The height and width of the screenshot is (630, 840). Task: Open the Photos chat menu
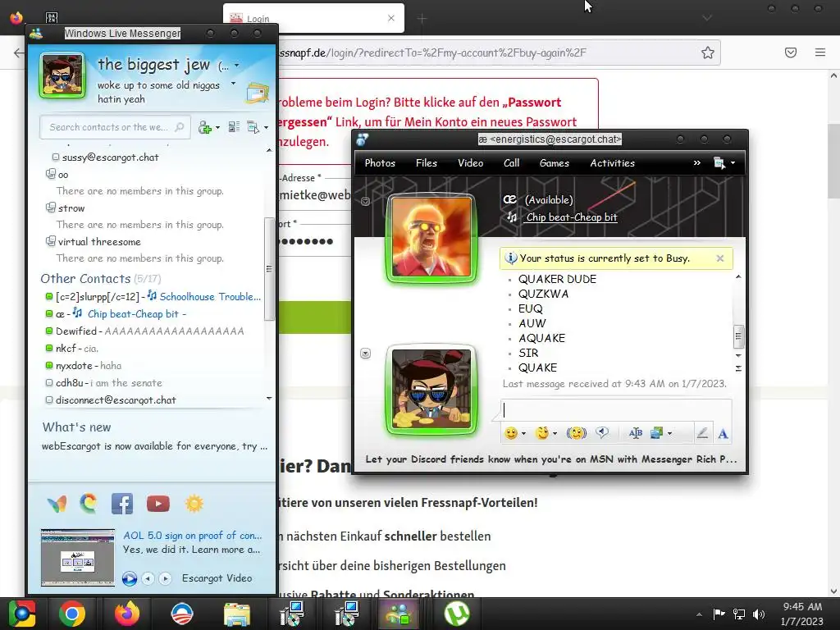click(380, 163)
